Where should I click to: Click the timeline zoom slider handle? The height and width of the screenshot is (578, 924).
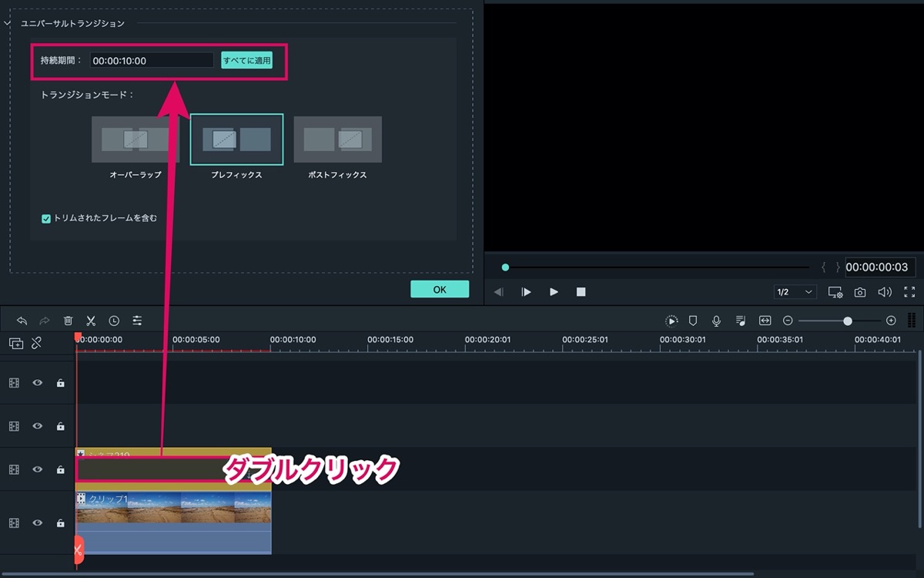tap(848, 321)
